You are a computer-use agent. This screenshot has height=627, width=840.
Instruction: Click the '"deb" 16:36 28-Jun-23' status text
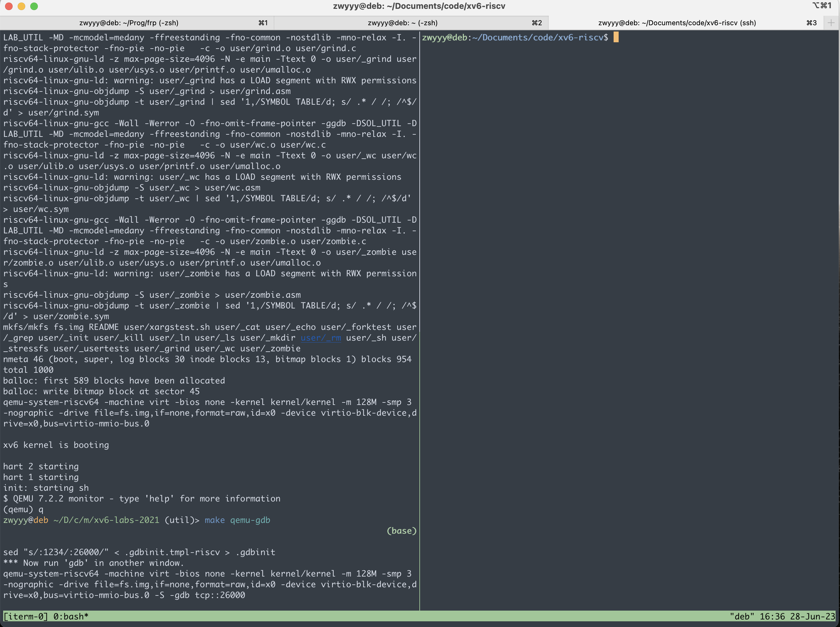pyautogui.click(x=782, y=616)
